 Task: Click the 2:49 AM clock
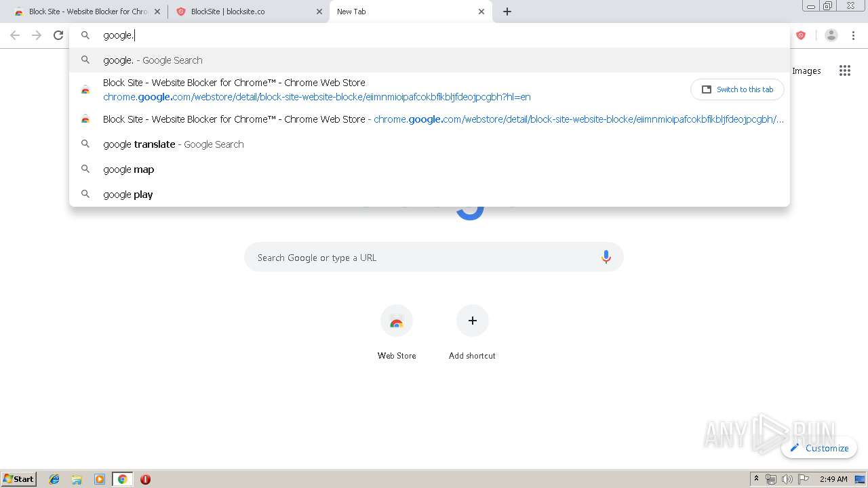[x=833, y=479]
